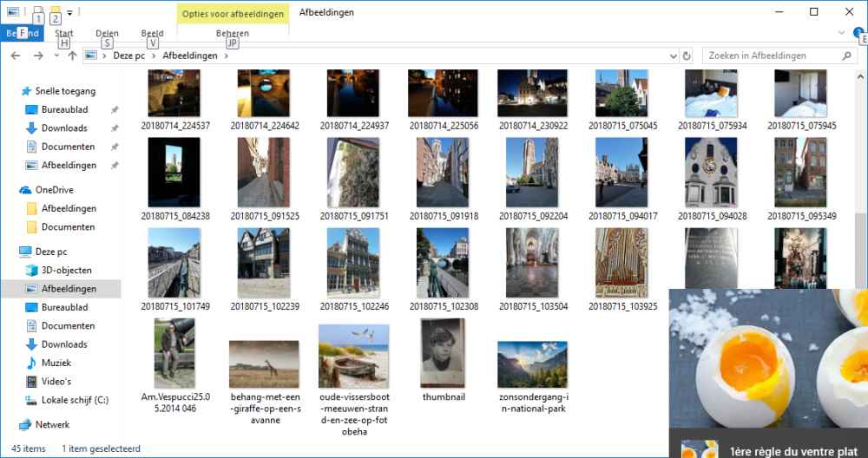868x458 pixels.
Task: Go up one folder level
Action: (72, 56)
